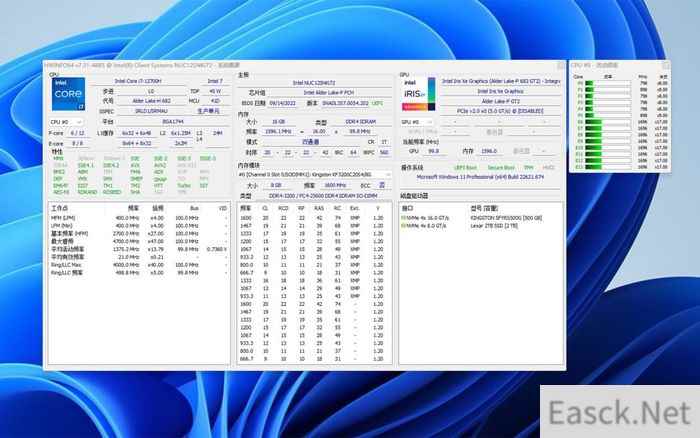Viewport: 700px width, 438px height.
Task: Select the 平均活动频率 row
Action: (x=139, y=249)
